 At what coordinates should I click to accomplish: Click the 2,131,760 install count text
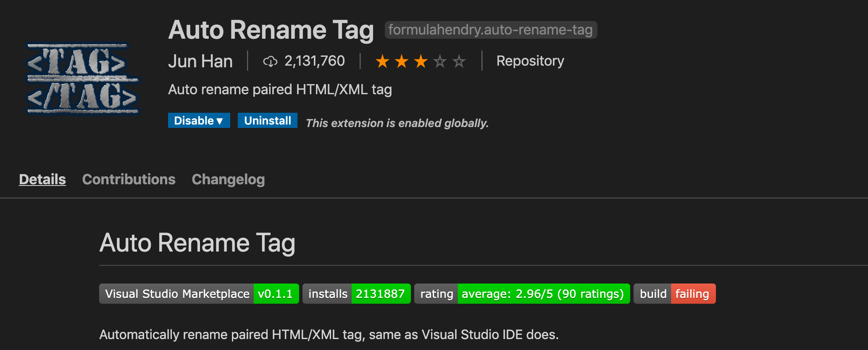(315, 61)
